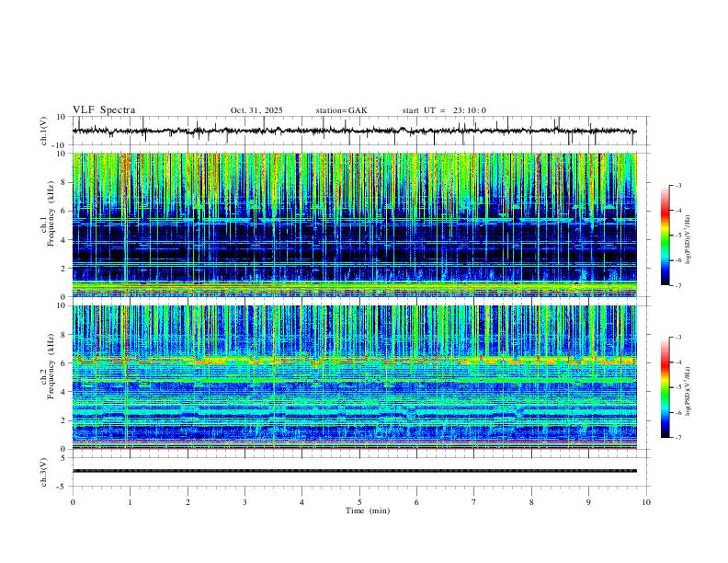
Task: Click the ch.1 spectrogram color scale bar
Action: click(x=665, y=236)
